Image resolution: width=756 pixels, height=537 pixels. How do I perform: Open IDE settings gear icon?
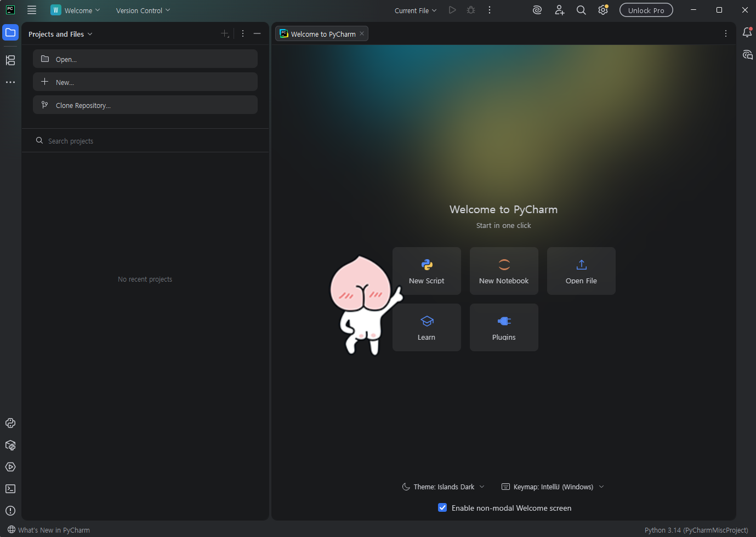tap(603, 10)
